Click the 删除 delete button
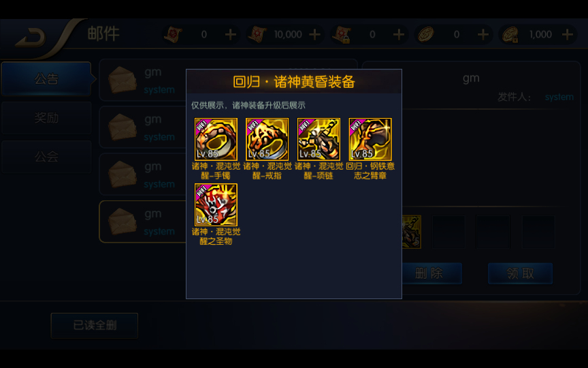 [x=431, y=273]
